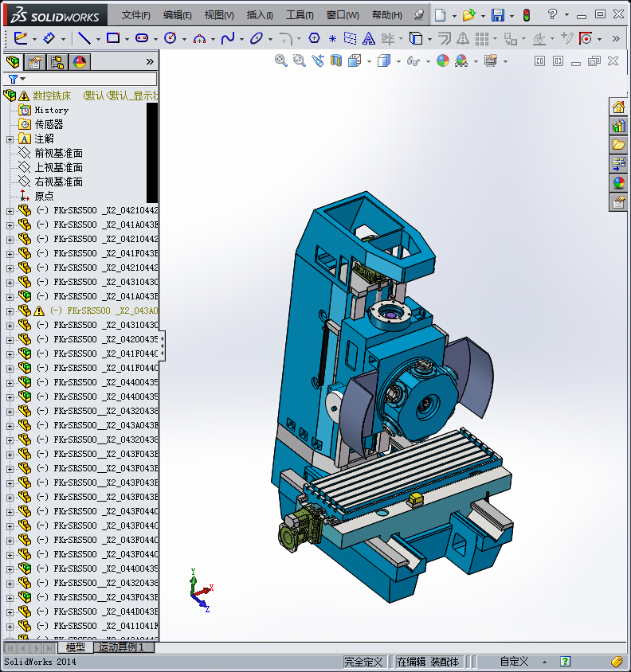631x672 pixels.
Task: Open the 工具(T) menu
Action: click(x=300, y=15)
